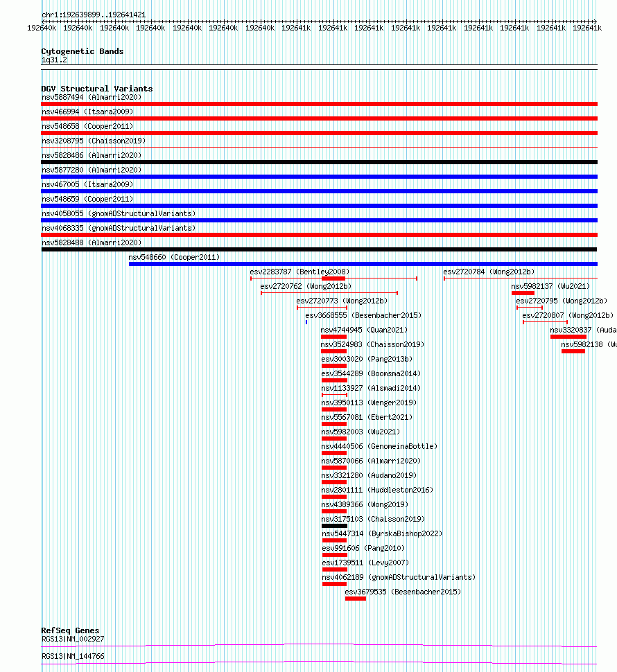Select nsv3175103 (Chaisson2019) label

[x=373, y=520]
